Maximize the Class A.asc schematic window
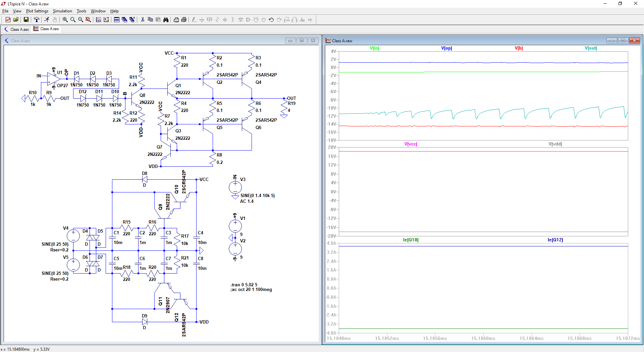 click(302, 41)
